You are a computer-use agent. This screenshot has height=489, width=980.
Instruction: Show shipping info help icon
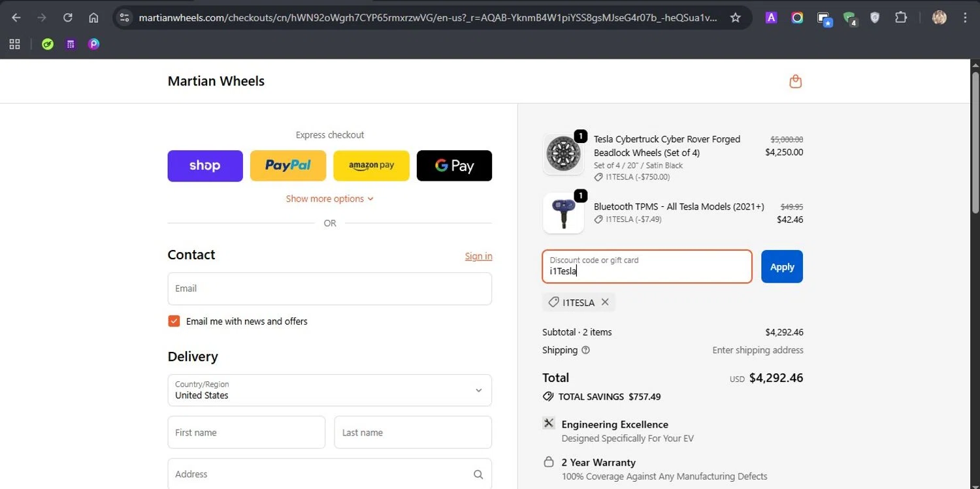point(585,350)
